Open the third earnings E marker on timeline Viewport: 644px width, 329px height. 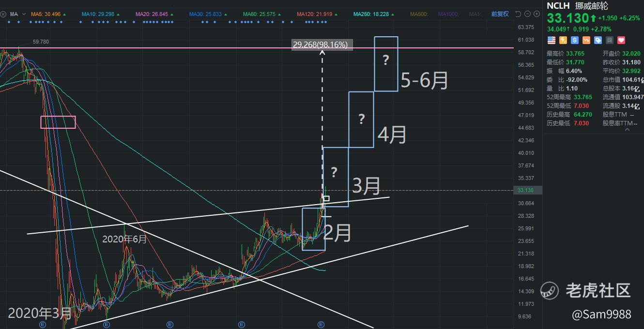[x=170, y=325]
